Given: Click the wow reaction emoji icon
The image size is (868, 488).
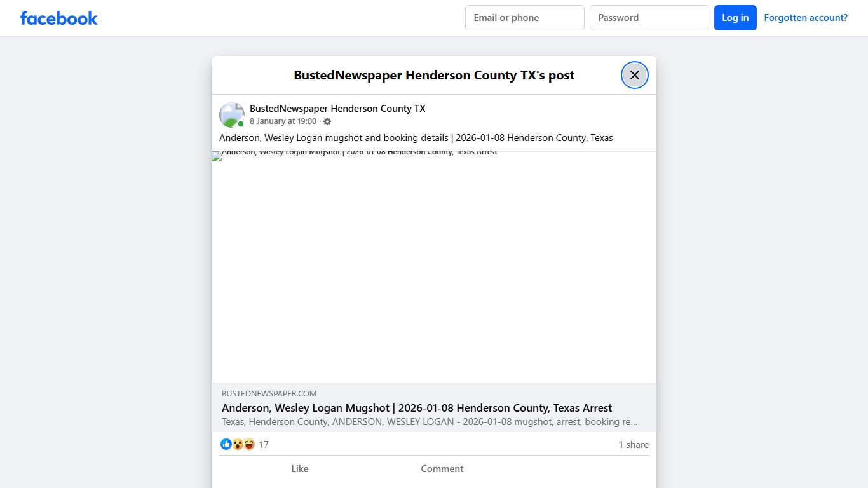Looking at the screenshot, I should 236,444.
